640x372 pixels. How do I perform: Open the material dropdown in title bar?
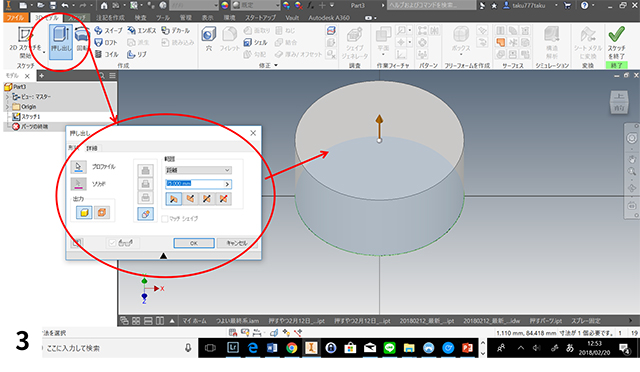[194, 5]
